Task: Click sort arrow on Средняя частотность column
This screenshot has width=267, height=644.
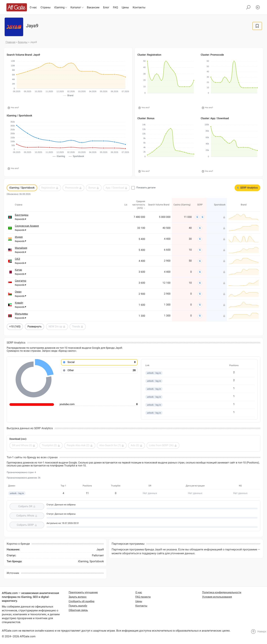Action: click(144, 208)
